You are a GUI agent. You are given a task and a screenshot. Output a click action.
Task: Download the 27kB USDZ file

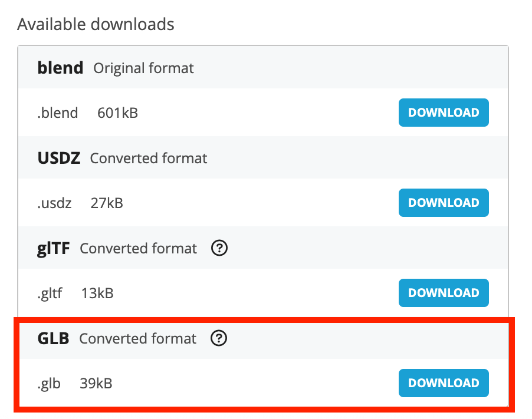pos(444,203)
